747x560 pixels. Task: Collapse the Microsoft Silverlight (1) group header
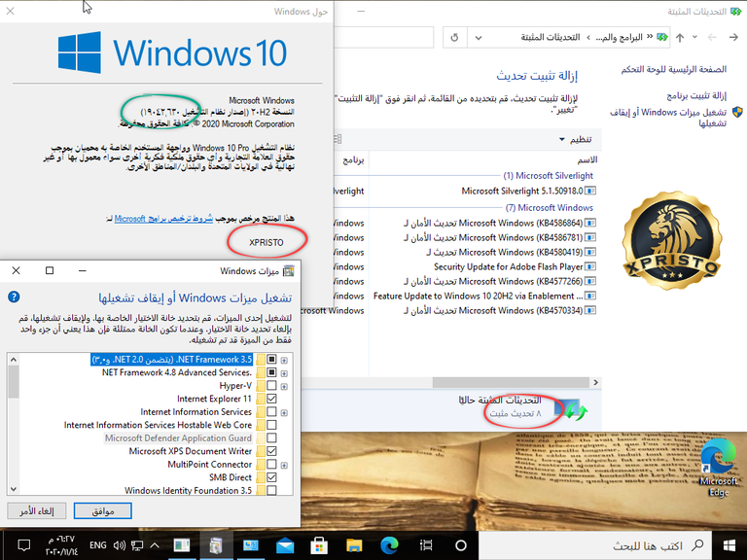(x=549, y=176)
